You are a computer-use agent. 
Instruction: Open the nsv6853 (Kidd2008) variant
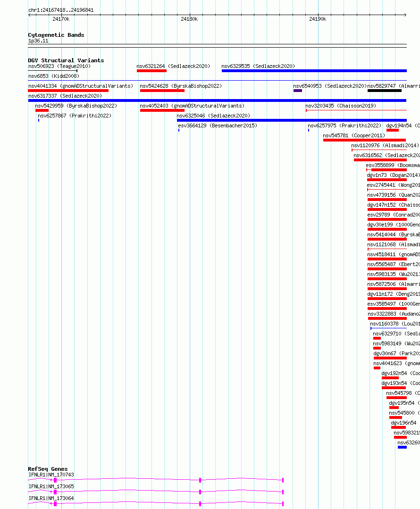tap(54, 76)
